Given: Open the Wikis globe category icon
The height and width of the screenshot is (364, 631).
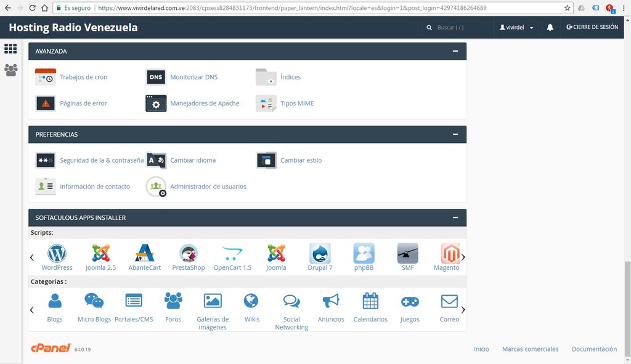Looking at the screenshot, I should (x=251, y=301).
